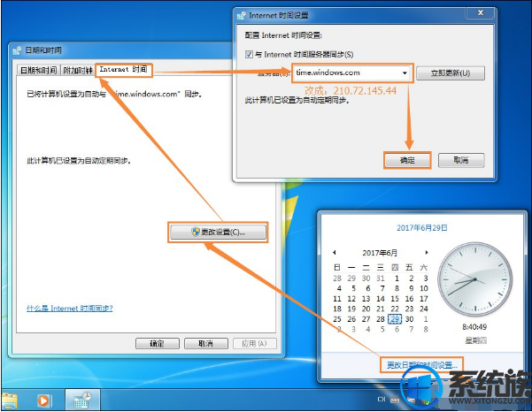Click the analog clock face

point(475,279)
